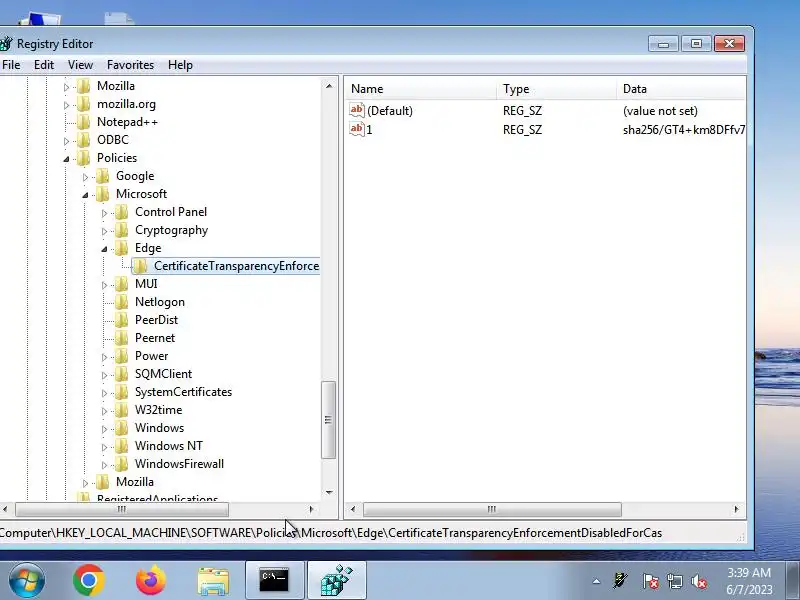800x600 pixels.
Task: Select the Google folder icon
Action: click(103, 176)
